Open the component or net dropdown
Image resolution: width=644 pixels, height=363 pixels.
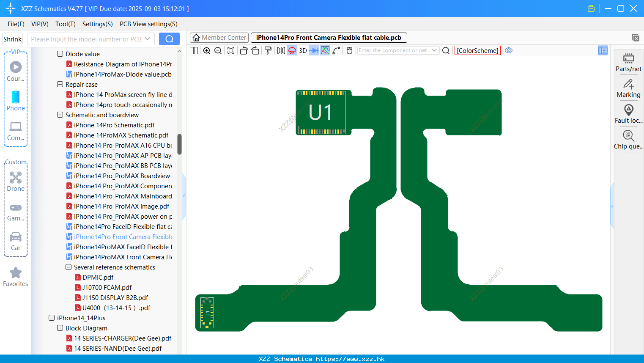434,50
